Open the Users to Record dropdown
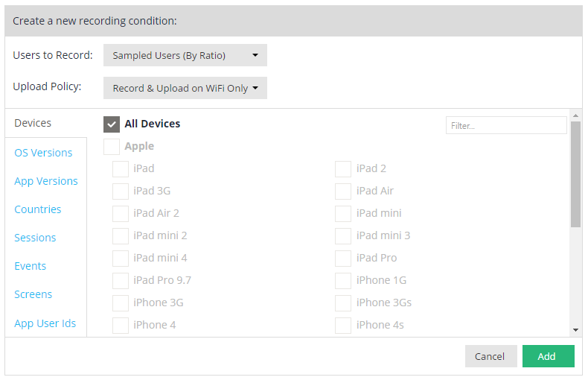 pyautogui.click(x=185, y=55)
